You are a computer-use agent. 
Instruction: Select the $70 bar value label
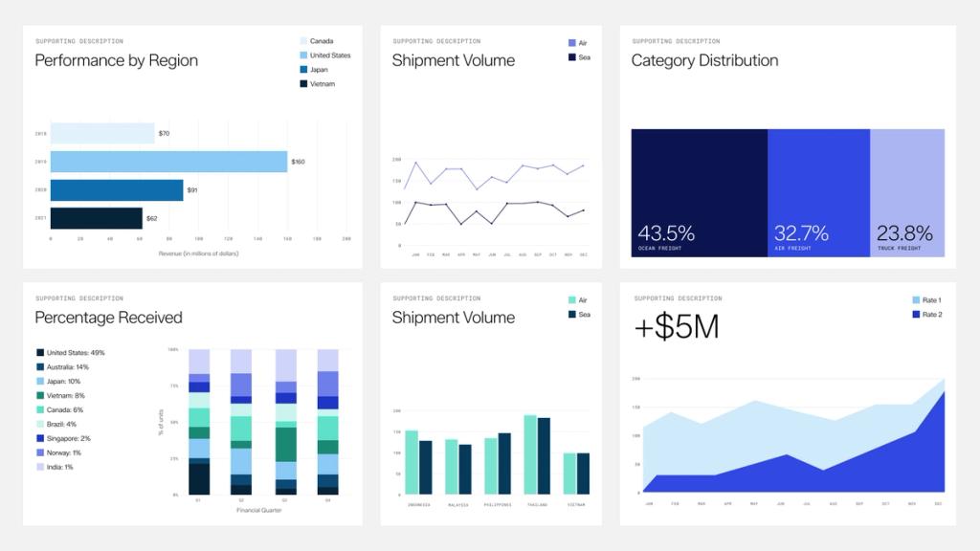pos(164,134)
